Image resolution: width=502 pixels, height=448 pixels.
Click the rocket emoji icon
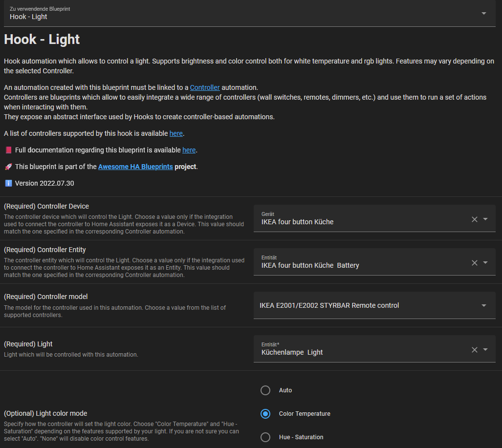click(x=9, y=167)
